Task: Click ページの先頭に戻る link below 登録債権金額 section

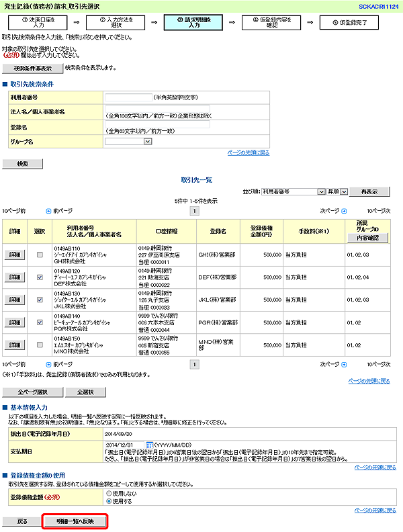Action: coord(375,511)
